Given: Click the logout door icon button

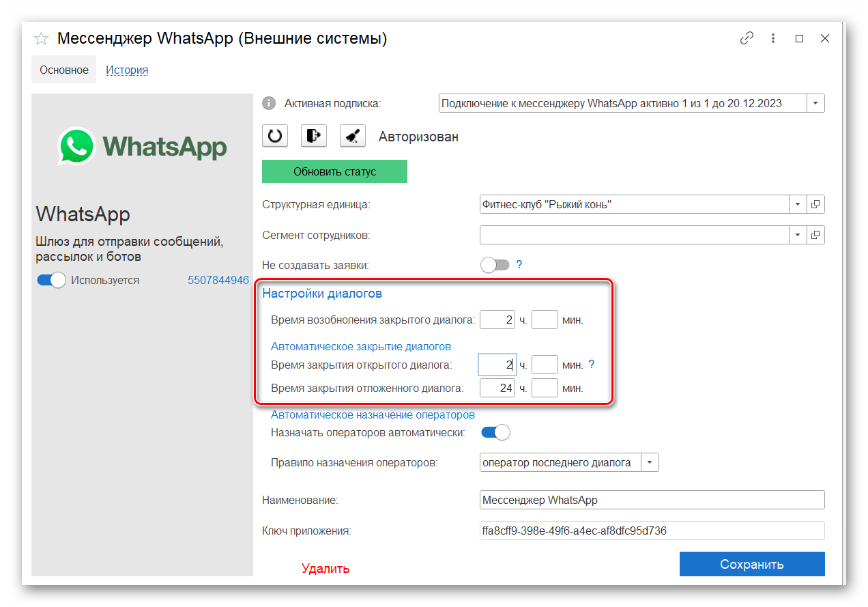Looking at the screenshot, I should tap(314, 136).
